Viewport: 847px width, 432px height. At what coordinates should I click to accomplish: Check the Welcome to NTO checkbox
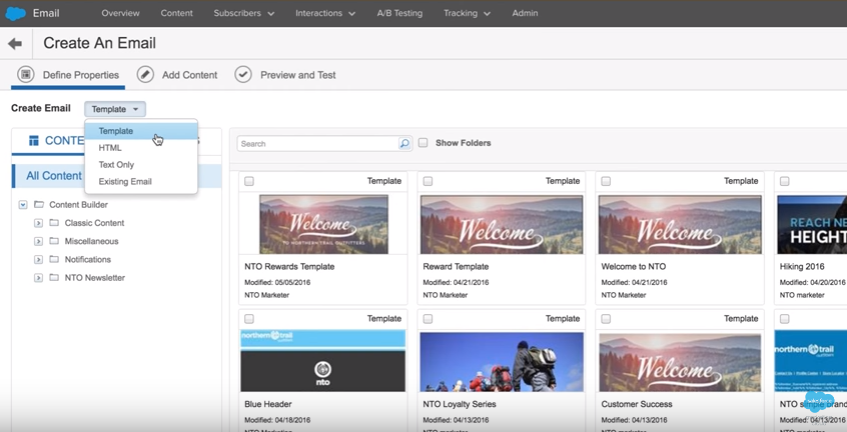[606, 181]
